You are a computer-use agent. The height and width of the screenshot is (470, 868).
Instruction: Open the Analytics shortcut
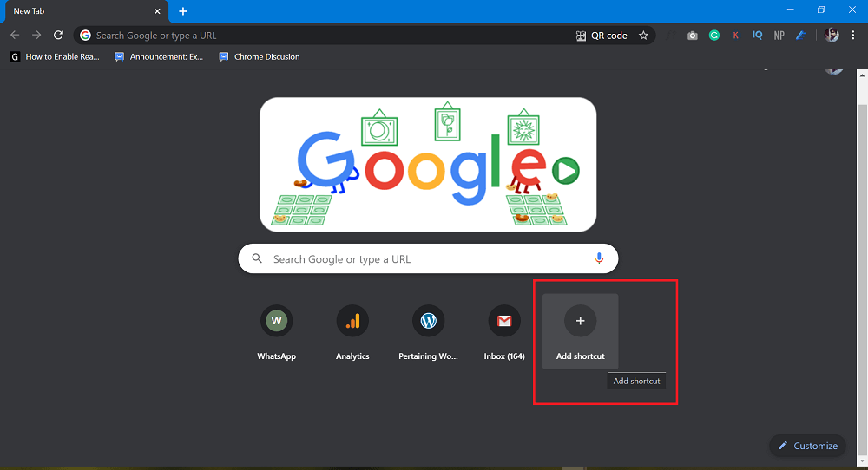click(352, 332)
